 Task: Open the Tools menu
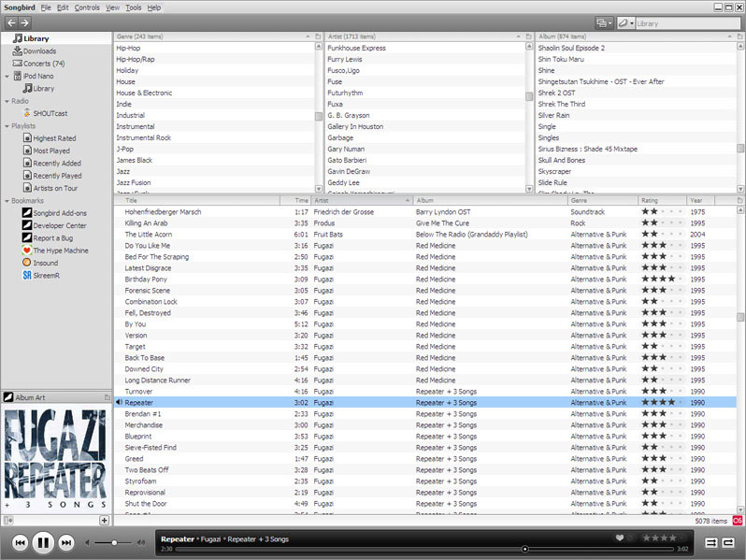(134, 7)
